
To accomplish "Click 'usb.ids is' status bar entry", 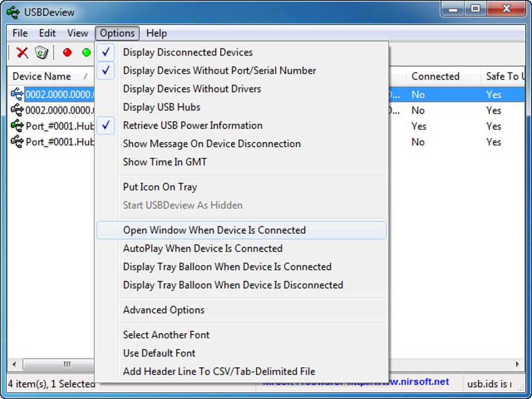I will (489, 384).
